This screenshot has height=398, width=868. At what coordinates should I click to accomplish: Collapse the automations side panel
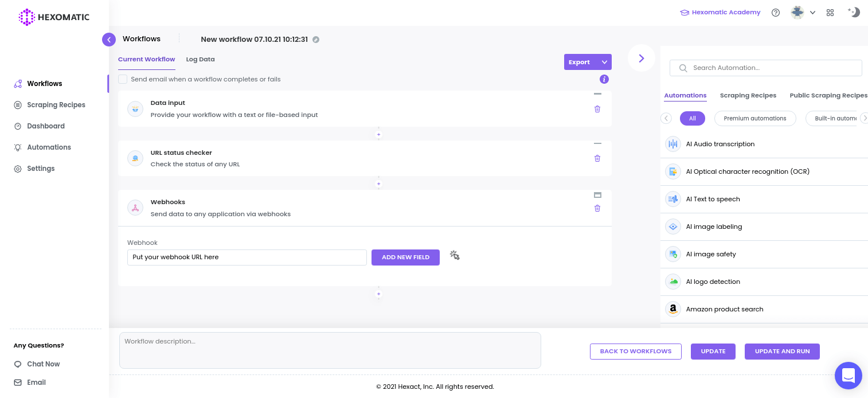pos(642,58)
